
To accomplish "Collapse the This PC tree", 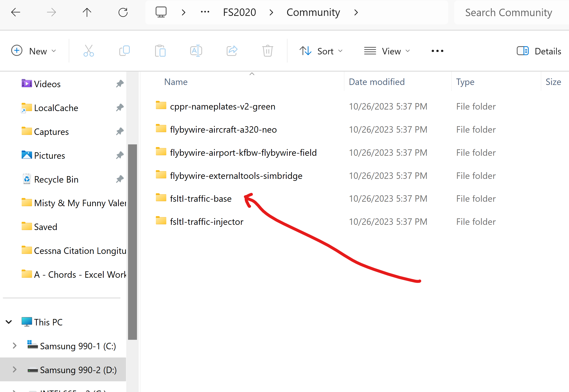I will tap(9, 322).
